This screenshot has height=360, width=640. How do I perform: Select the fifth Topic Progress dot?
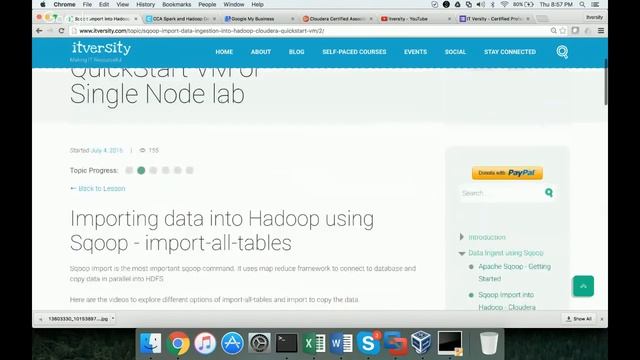click(178, 170)
